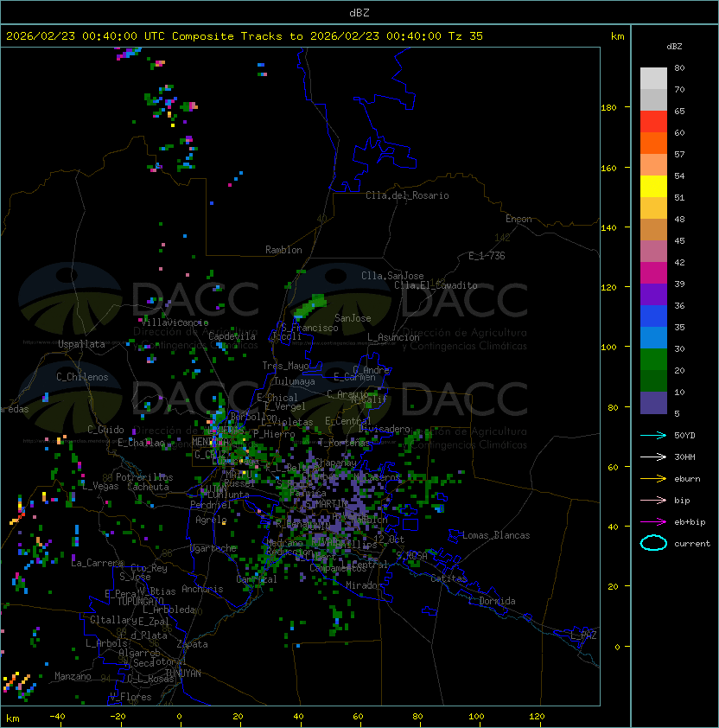This screenshot has width=719, height=728.
Task: Pick the purple 39–36 dBZ swatch
Action: tap(653, 294)
